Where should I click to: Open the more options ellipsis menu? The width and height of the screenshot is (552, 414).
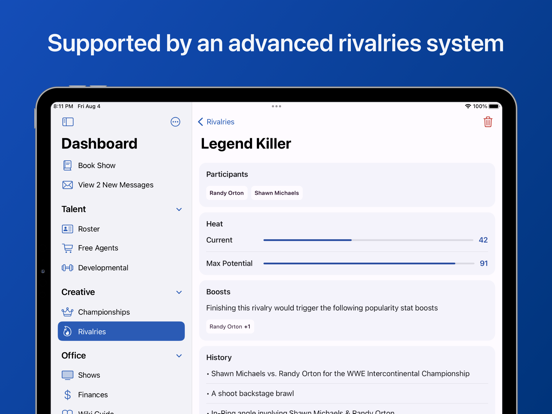(175, 122)
